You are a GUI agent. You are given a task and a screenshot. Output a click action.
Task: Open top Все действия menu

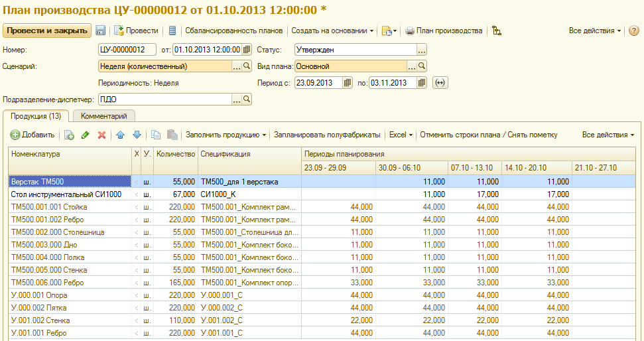595,31
